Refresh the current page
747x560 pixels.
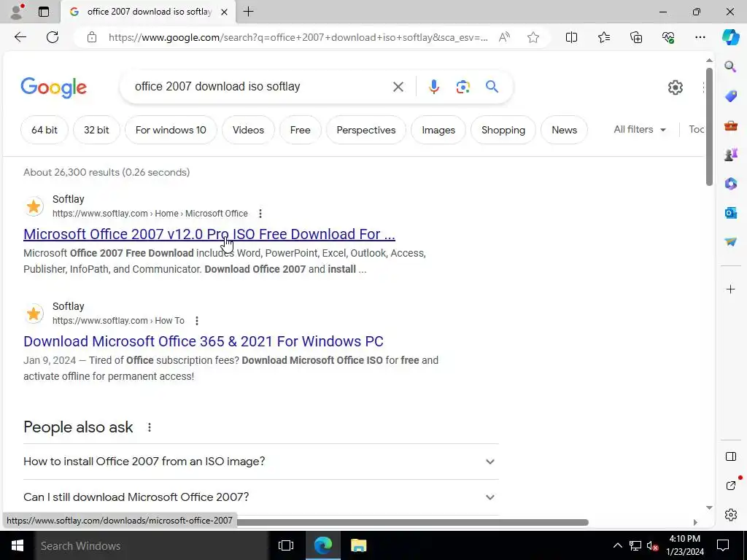click(x=53, y=37)
